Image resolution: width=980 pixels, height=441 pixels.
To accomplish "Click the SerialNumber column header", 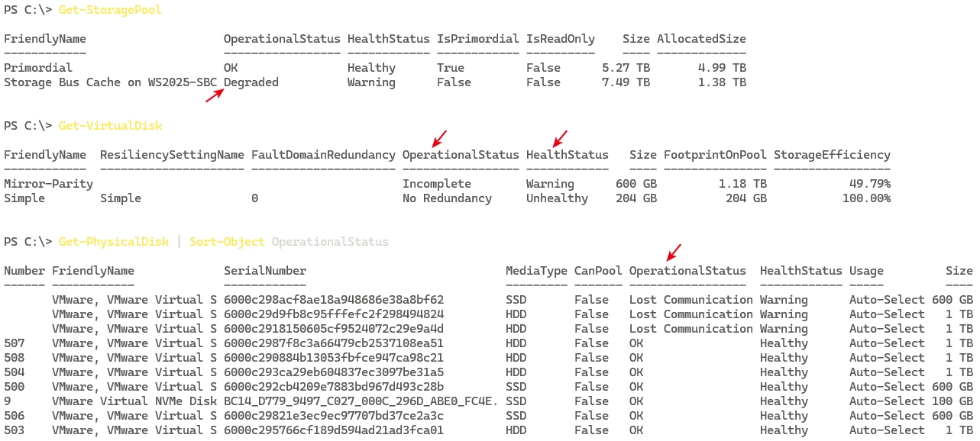I will (x=265, y=271).
